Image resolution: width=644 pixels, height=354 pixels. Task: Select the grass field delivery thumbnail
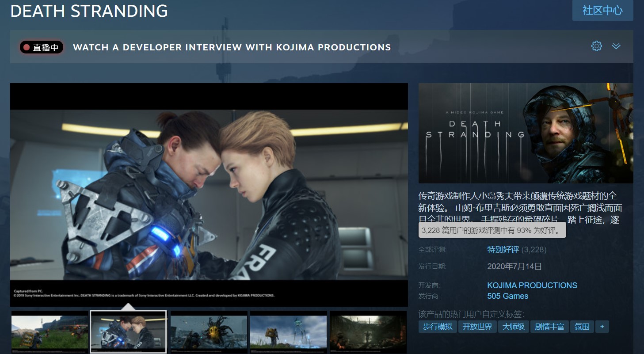(x=50, y=331)
